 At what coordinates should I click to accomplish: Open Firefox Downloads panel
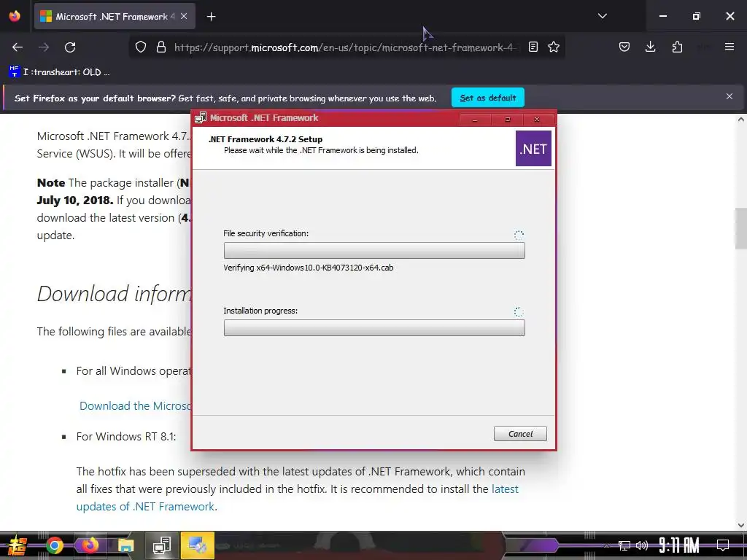point(650,47)
